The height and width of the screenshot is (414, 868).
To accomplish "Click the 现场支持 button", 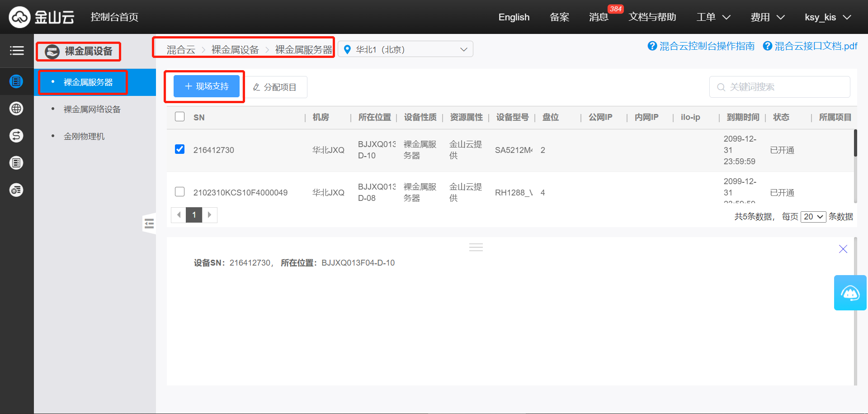I will coord(207,86).
